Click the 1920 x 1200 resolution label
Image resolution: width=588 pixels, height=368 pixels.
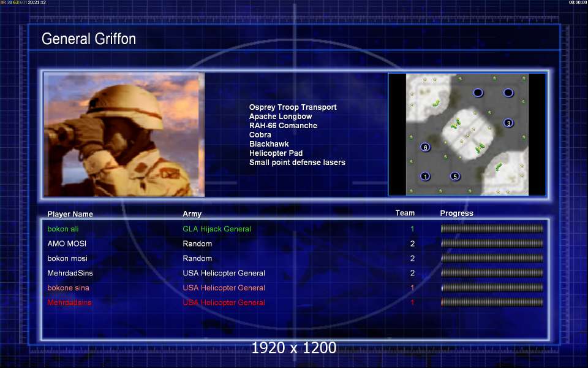pyautogui.click(x=293, y=348)
